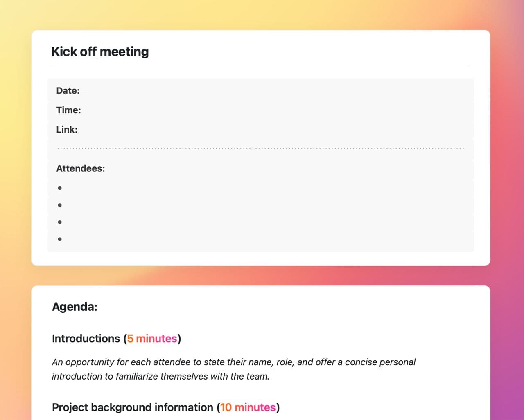Click the Agenda: heading
This screenshot has width=524, height=420.
[75, 307]
